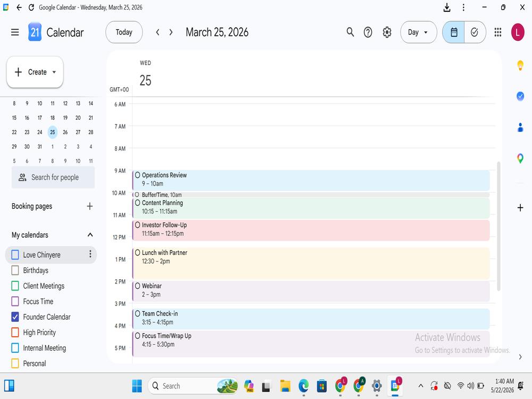
Task: Open Google account avatar L
Action: click(518, 32)
